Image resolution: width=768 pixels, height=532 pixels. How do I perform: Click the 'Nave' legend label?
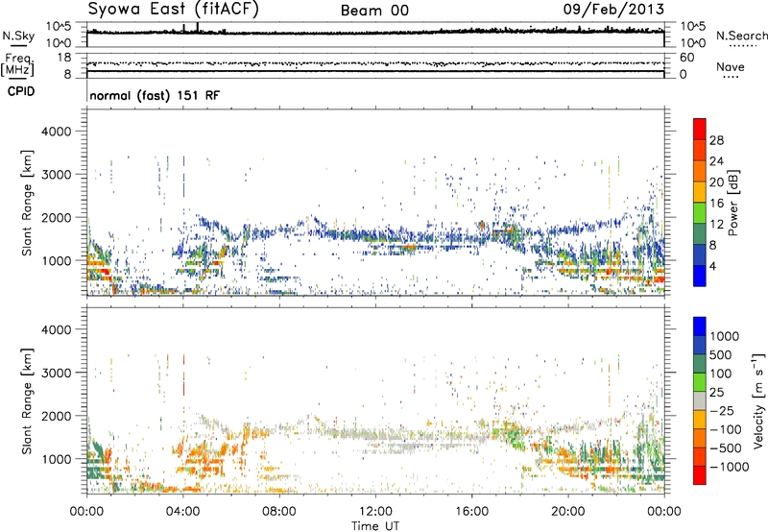tap(731, 66)
